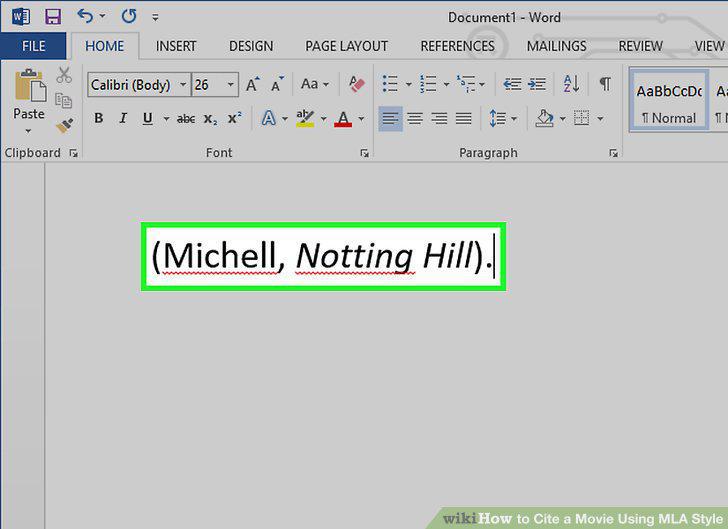Click the Cut scissors icon
This screenshot has height=529, width=728.
point(64,75)
